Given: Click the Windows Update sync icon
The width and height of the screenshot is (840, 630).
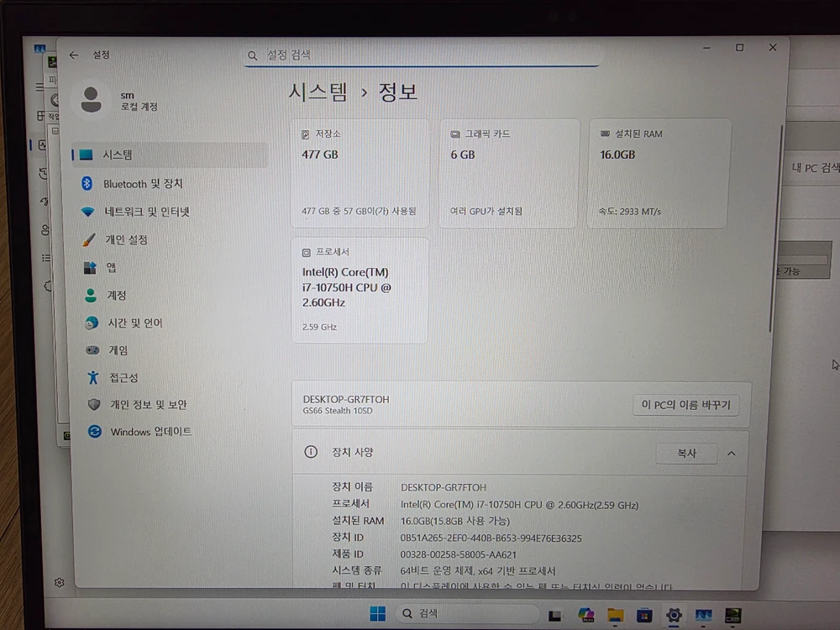Looking at the screenshot, I should click(x=95, y=431).
